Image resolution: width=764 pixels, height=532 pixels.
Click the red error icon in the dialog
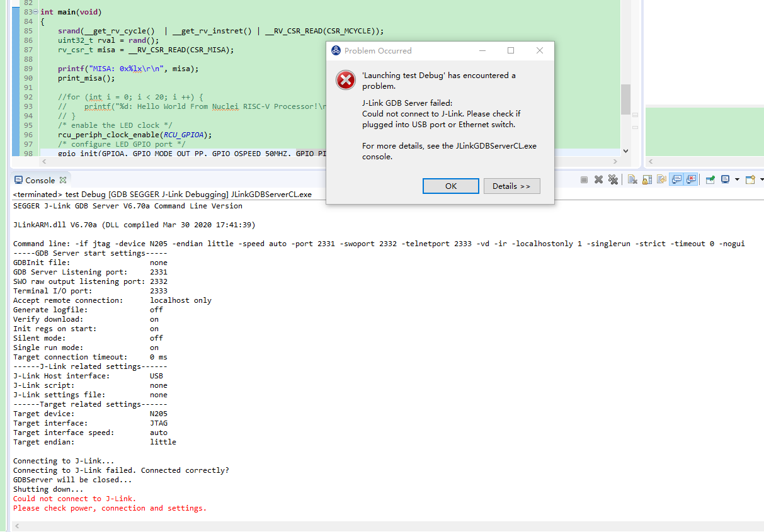tap(345, 79)
